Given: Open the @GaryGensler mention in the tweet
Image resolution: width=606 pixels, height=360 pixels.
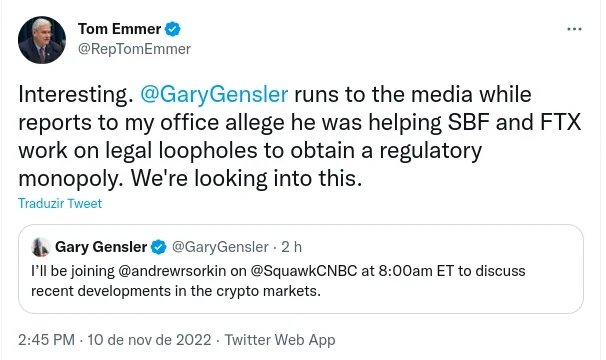Looking at the screenshot, I should tap(214, 95).
